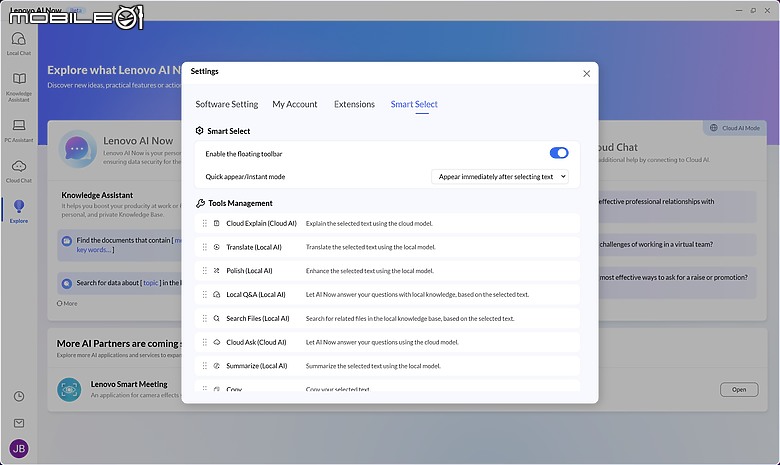Click the Polish tool icon

(x=216, y=271)
